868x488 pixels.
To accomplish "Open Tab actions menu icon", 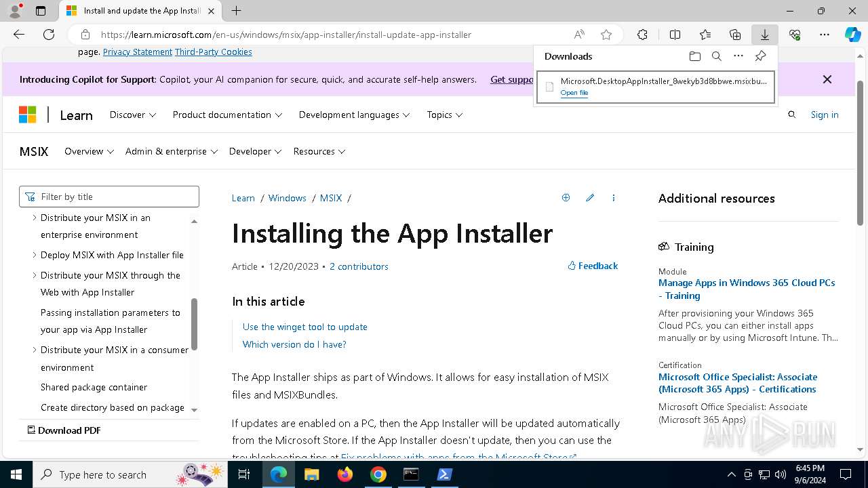I will pyautogui.click(x=41, y=11).
